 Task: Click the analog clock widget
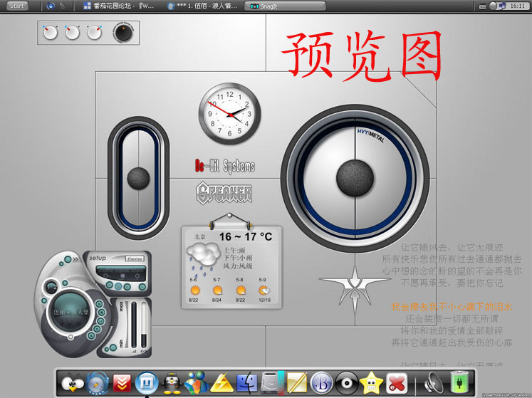click(x=229, y=112)
